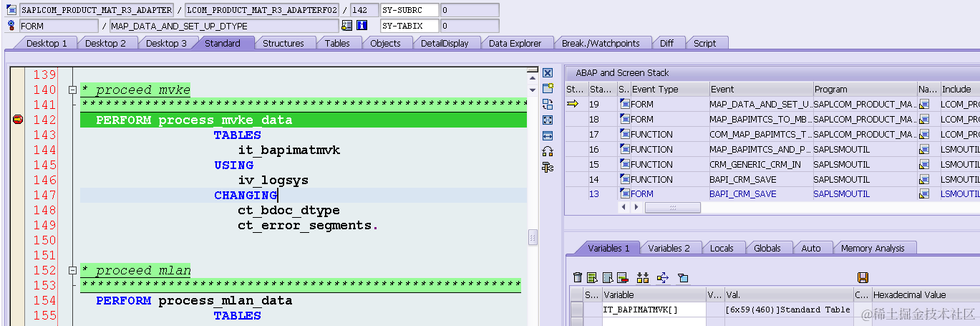
Task: Open the Tables tab
Action: 337,43
